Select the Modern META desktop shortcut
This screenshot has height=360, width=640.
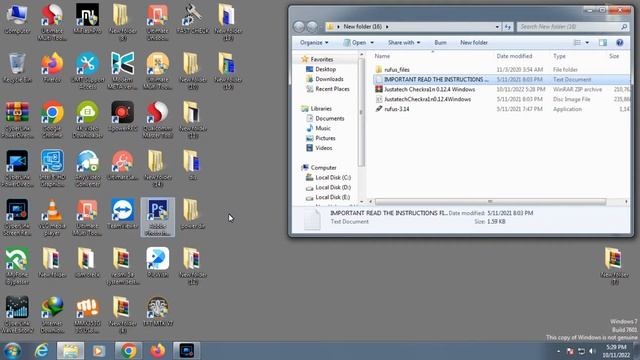(122, 71)
